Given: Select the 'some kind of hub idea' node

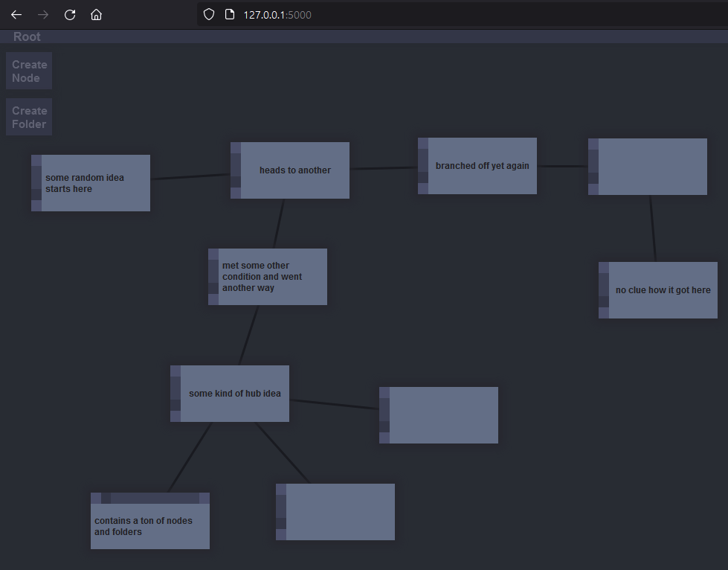Looking at the screenshot, I should pos(230,394).
